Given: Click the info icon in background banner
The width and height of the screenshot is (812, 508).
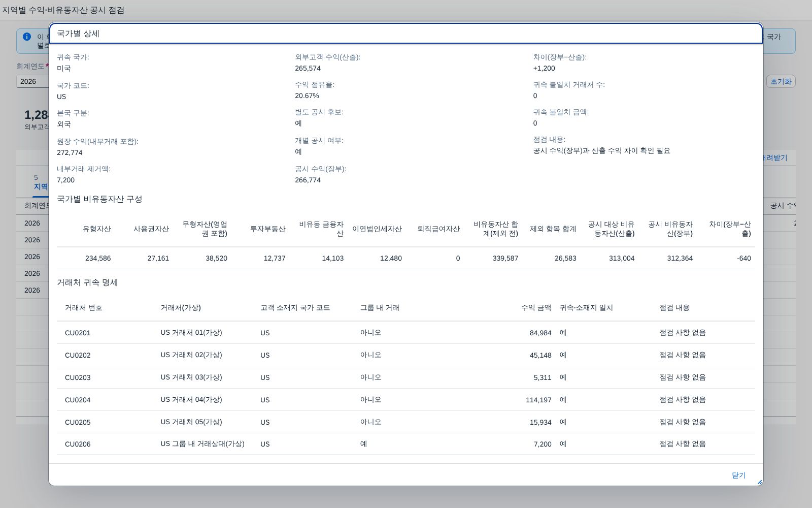Looking at the screenshot, I should coord(27,37).
